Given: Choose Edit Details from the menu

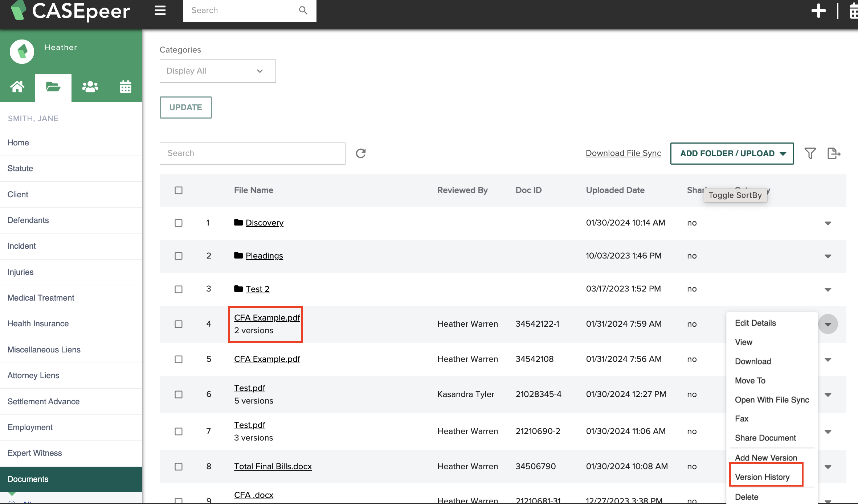Looking at the screenshot, I should pyautogui.click(x=755, y=323).
